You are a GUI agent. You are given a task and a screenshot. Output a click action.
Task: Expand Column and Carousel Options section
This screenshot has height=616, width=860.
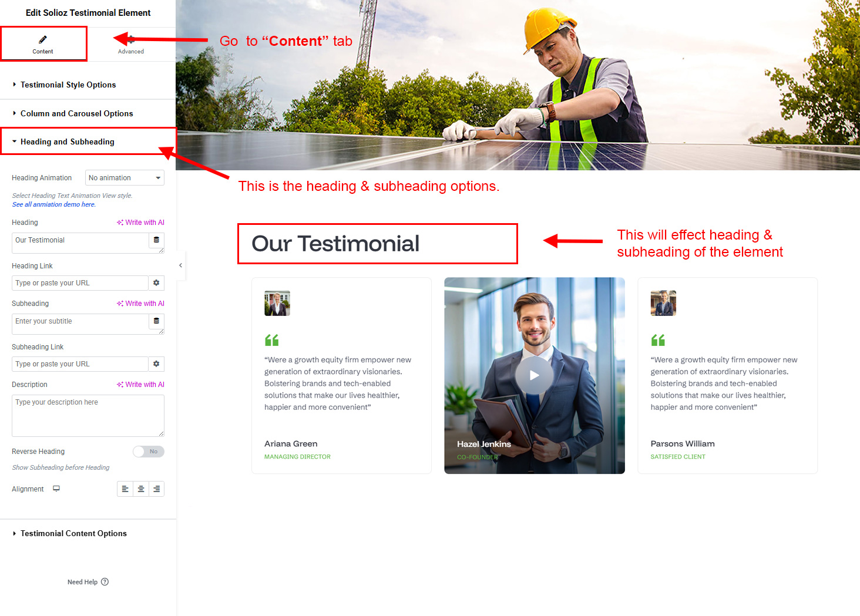pyautogui.click(x=76, y=114)
